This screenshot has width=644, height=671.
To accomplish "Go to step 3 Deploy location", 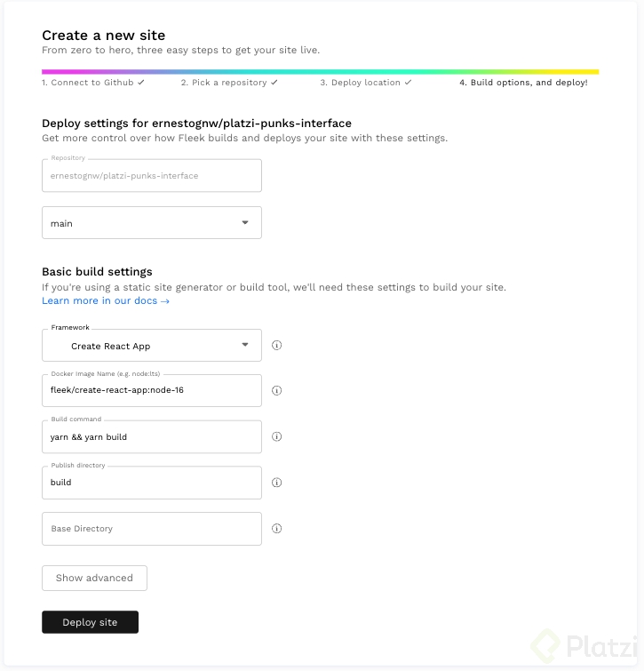I will click(366, 83).
